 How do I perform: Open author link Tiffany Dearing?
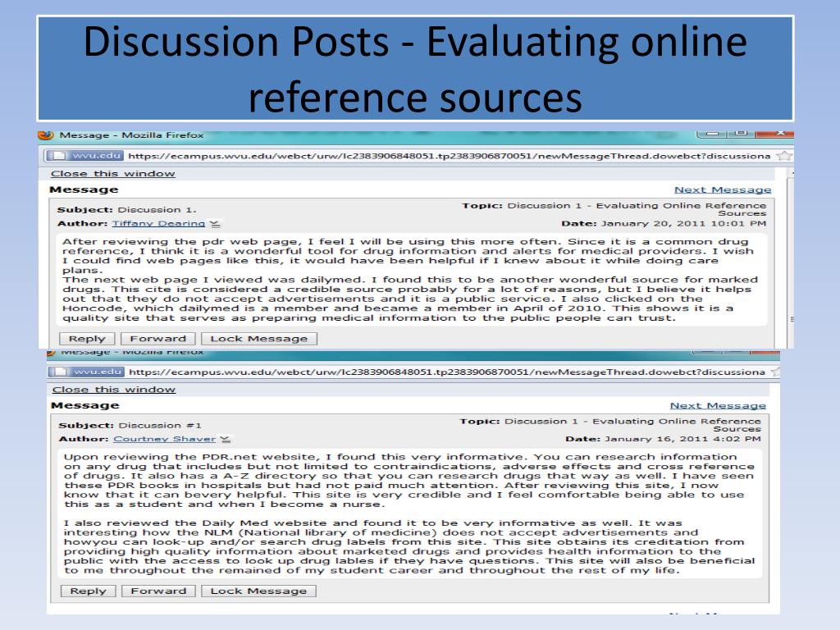pos(158,223)
